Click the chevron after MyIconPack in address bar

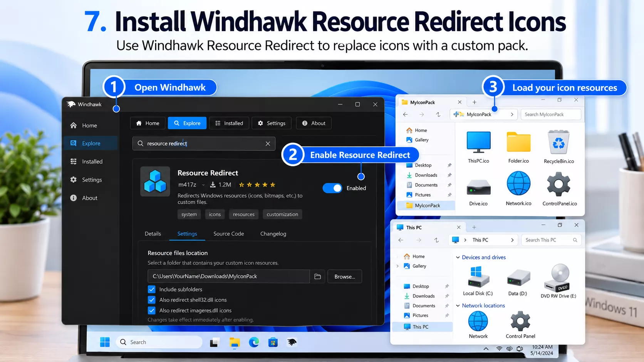(512, 114)
